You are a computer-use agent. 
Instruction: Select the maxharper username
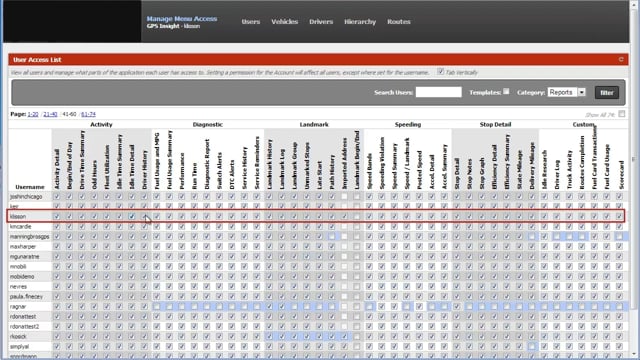tap(23, 247)
